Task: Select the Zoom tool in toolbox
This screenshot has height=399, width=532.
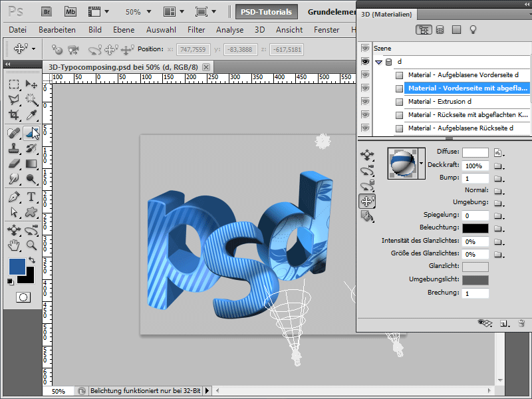Action: (31, 245)
